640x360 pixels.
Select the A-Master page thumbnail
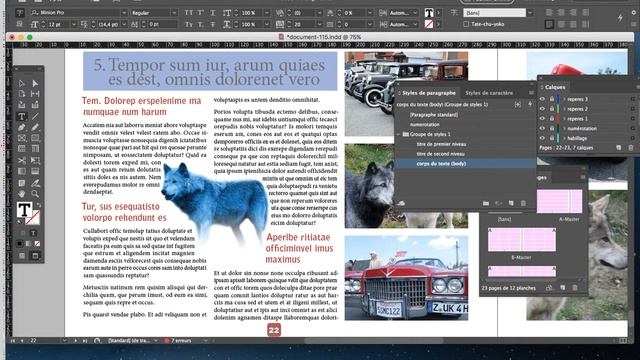(x=559, y=201)
